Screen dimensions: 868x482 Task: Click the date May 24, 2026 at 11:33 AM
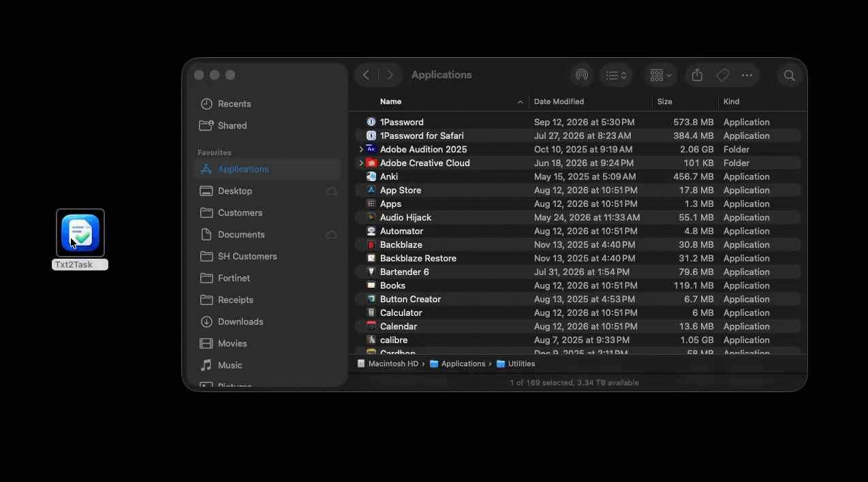(587, 217)
